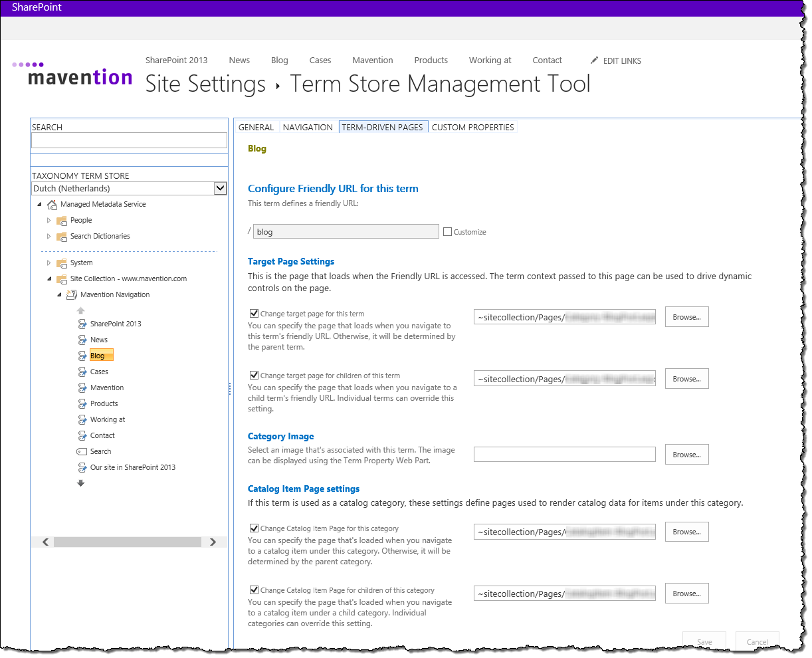The height and width of the screenshot is (658, 812).
Task: Expand the Search Dictionaries group
Action: tap(49, 236)
